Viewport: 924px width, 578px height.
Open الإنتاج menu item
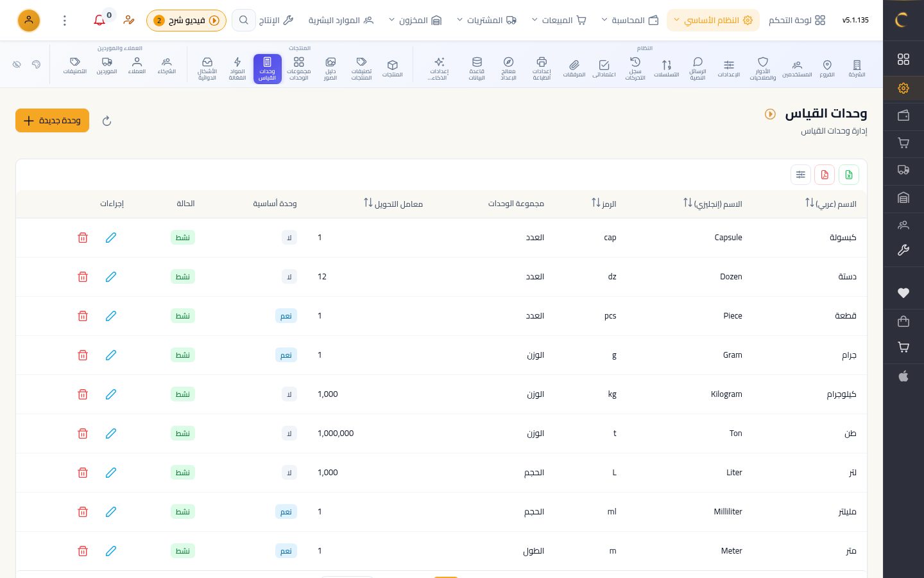[x=276, y=21]
